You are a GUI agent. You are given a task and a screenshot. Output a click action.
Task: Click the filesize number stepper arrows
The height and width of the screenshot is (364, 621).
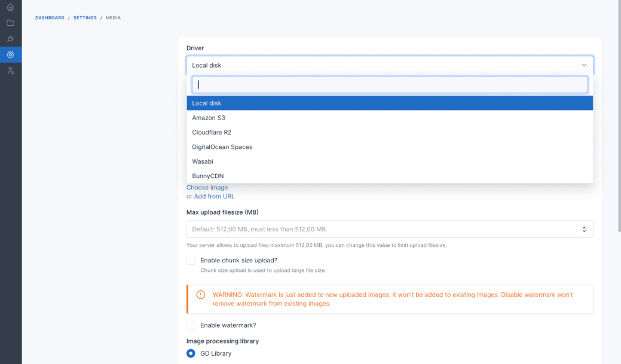click(584, 229)
